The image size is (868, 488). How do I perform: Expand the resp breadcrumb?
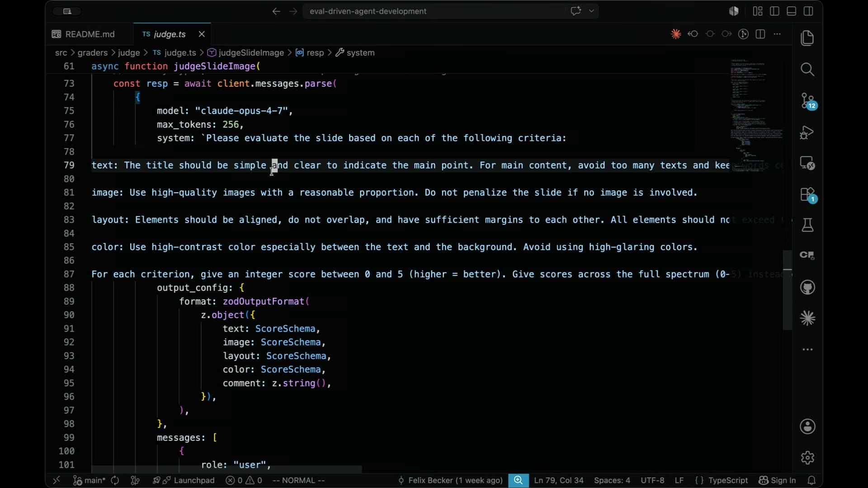pyautogui.click(x=310, y=53)
